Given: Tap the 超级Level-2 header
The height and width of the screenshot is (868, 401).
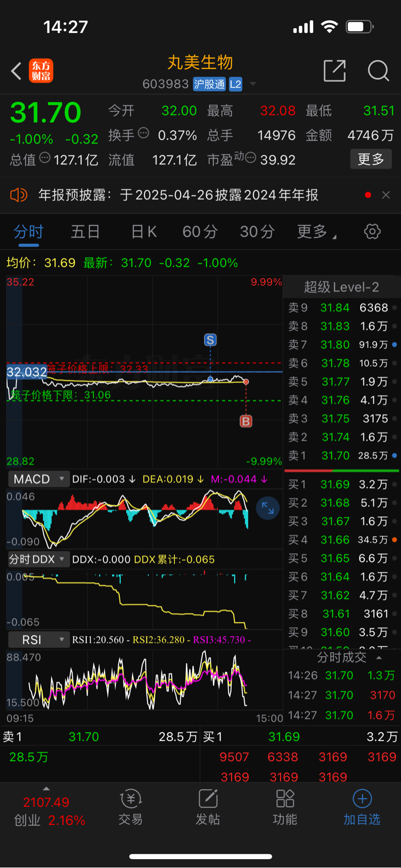Looking at the screenshot, I should (x=341, y=287).
